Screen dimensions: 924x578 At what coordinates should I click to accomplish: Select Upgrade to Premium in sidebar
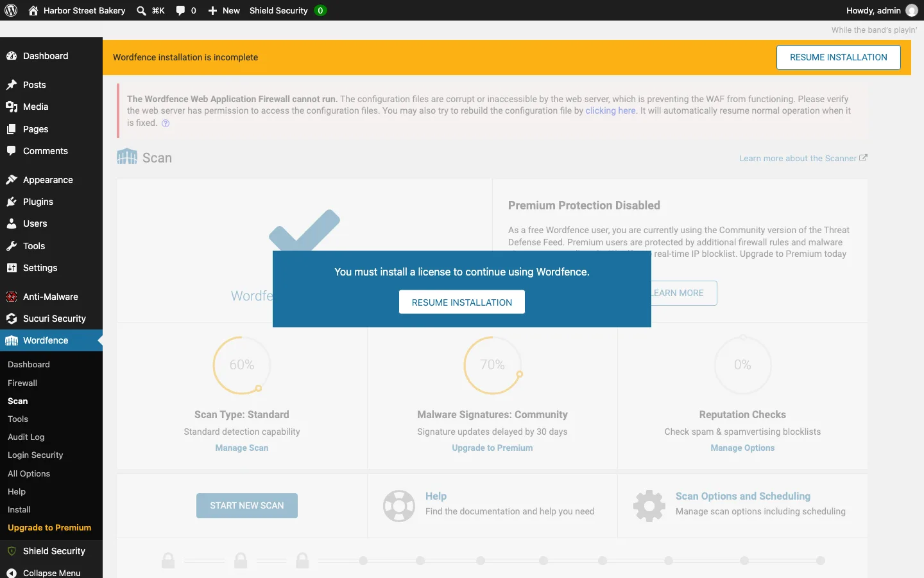coord(49,527)
